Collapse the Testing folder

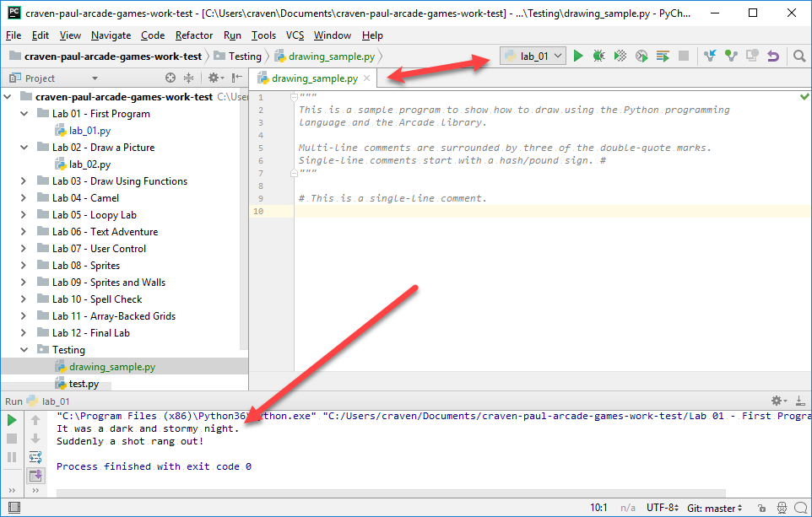[x=24, y=350]
